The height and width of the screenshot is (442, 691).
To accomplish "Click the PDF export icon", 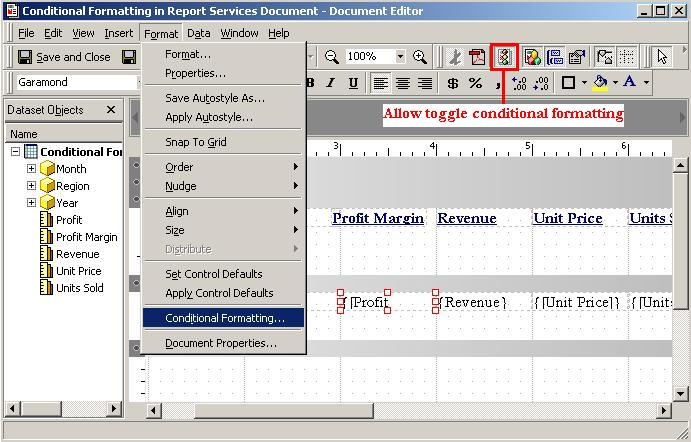I will (477, 57).
